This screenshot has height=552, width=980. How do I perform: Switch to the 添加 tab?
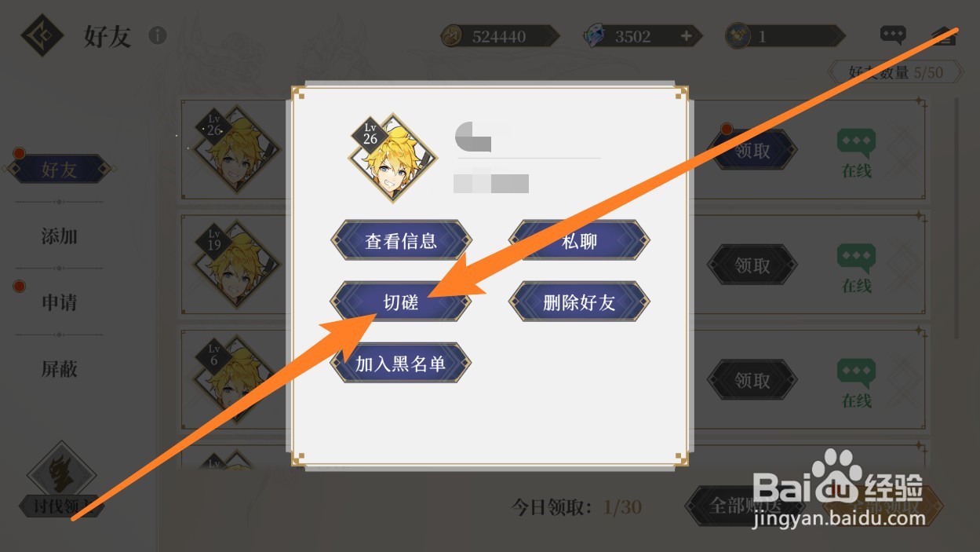click(60, 236)
